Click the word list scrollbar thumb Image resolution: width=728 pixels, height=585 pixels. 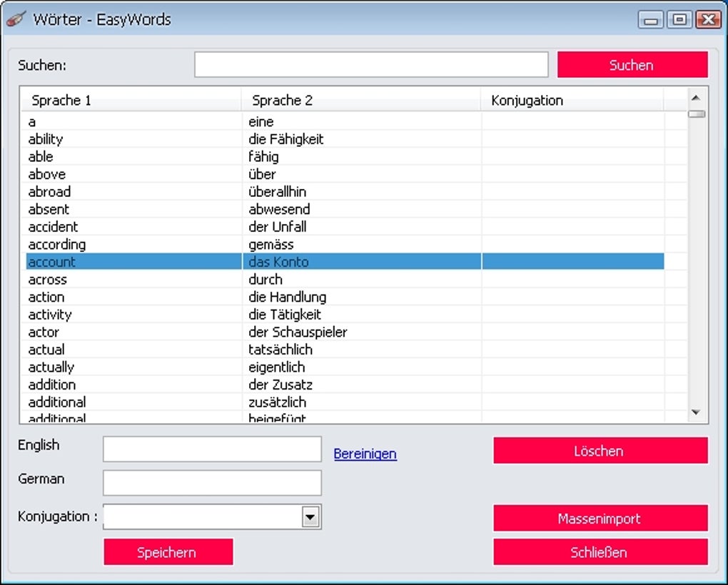point(697,113)
